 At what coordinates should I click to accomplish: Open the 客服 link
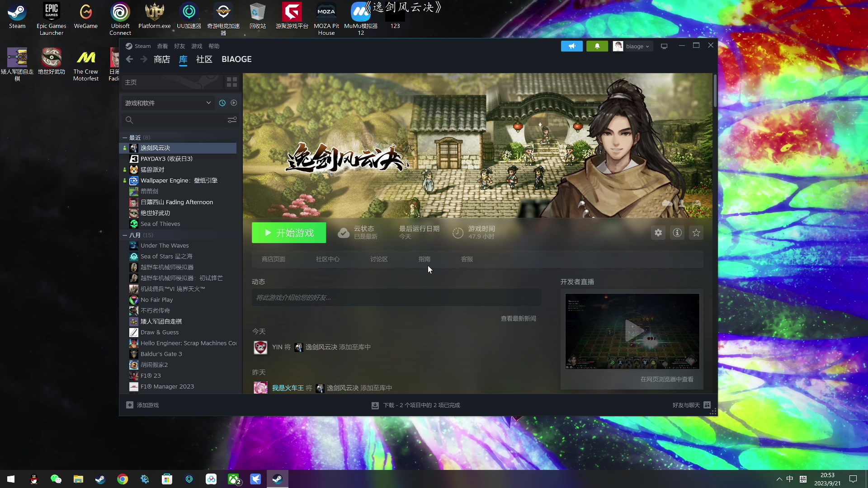coord(467,259)
